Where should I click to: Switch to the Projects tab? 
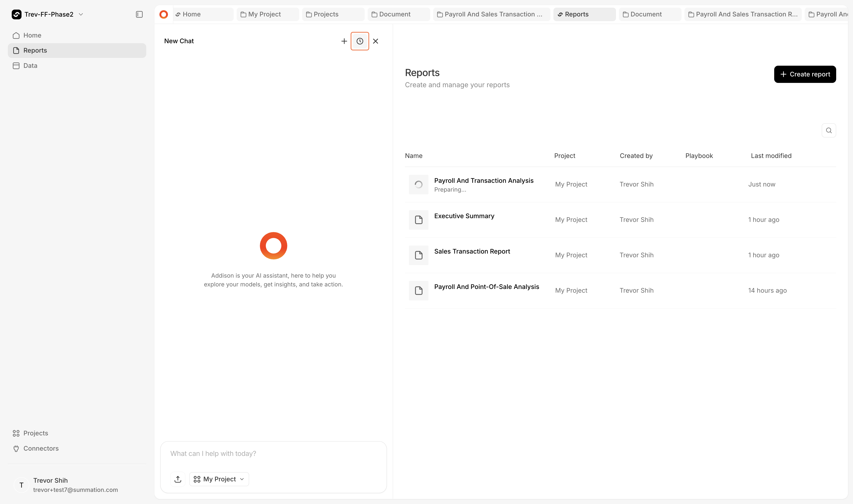click(x=333, y=14)
